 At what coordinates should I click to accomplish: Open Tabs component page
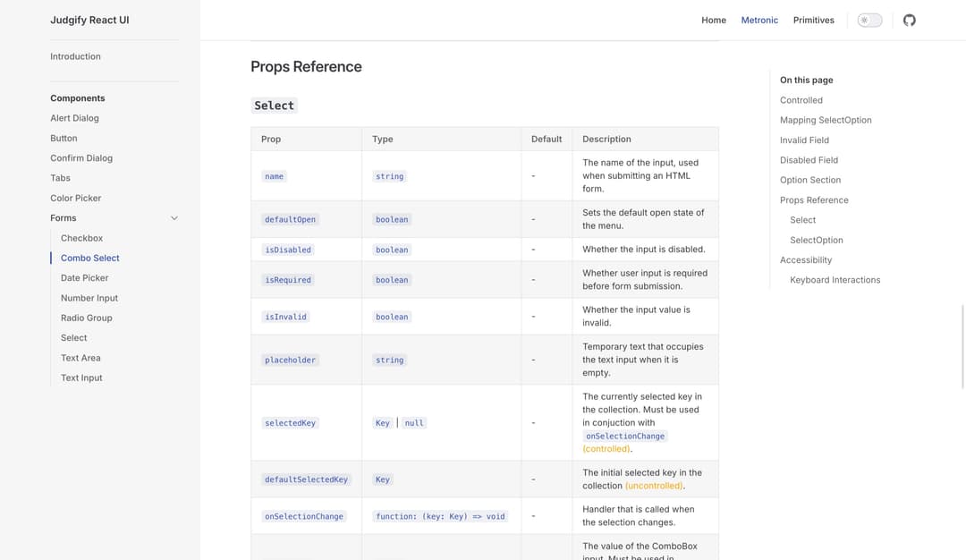61,178
